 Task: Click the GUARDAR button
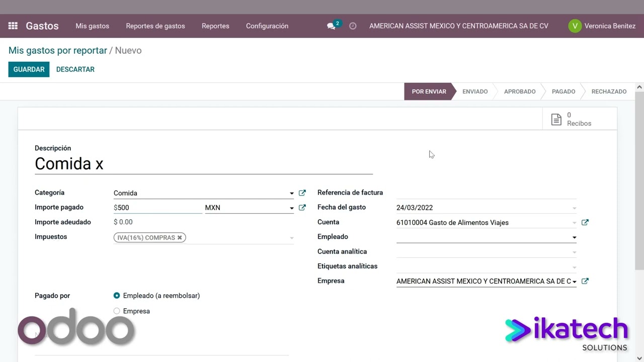(29, 69)
